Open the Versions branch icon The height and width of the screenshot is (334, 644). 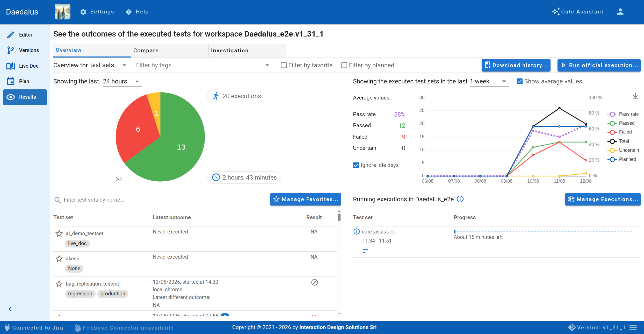coord(10,50)
